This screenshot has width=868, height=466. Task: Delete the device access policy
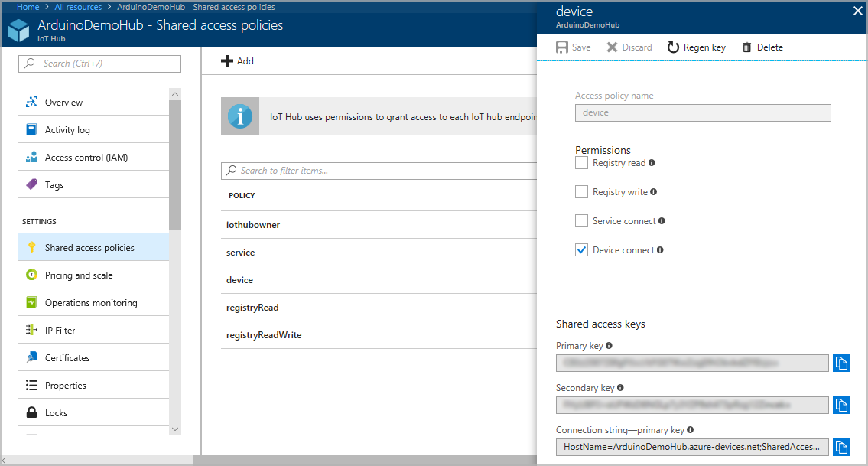762,47
